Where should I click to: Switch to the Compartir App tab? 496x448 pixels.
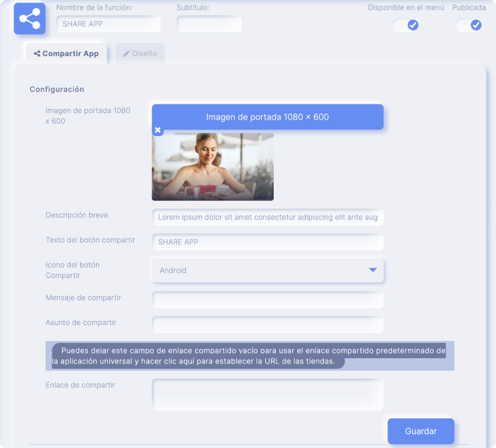(x=66, y=54)
